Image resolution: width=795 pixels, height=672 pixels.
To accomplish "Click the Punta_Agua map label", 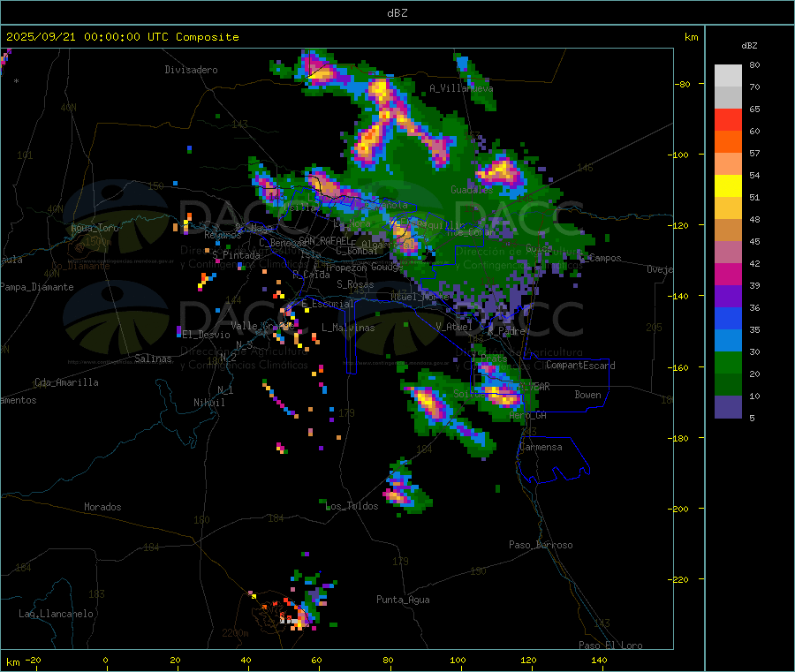I will [x=403, y=600].
